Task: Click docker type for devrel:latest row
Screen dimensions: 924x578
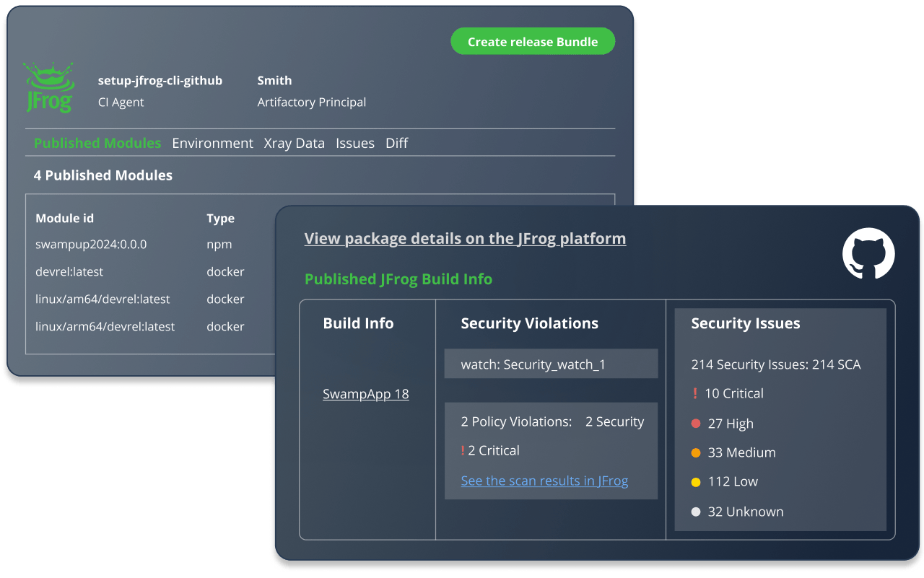Action: click(x=225, y=272)
